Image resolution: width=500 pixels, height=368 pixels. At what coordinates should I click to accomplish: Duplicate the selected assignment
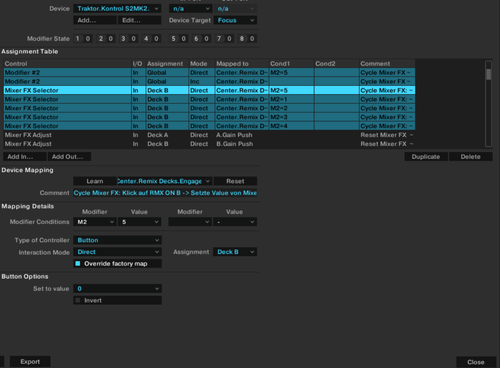coord(426,157)
